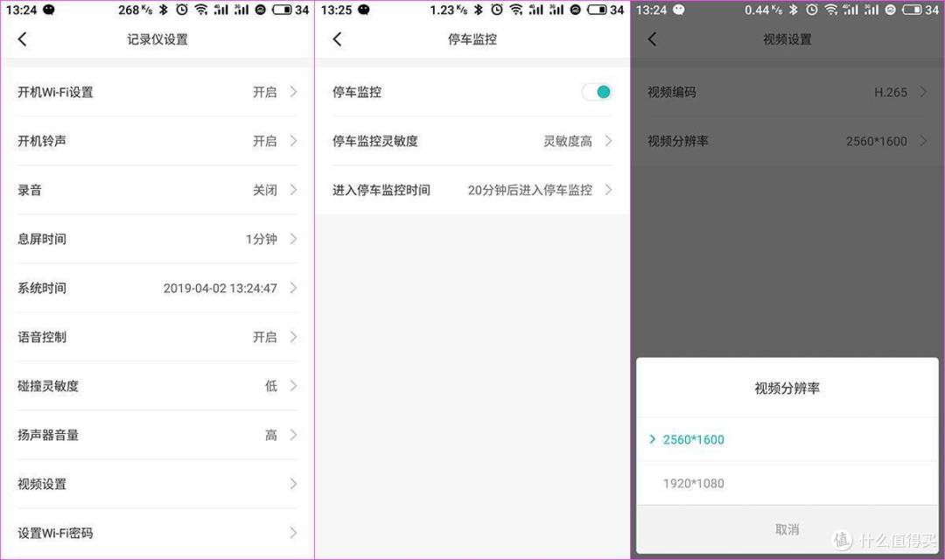The width and height of the screenshot is (945, 560).
Task: Tap 2560*1600 value in 视频分辨率 row
Action: 876,141
